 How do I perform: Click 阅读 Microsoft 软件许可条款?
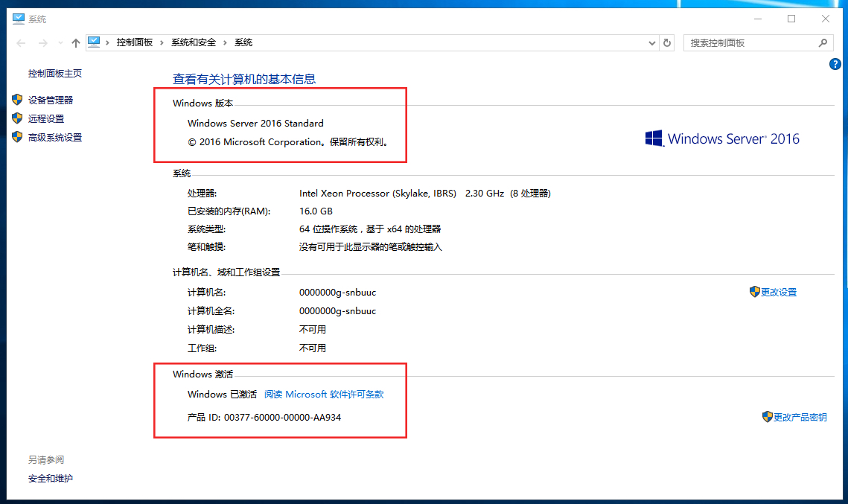[325, 394]
